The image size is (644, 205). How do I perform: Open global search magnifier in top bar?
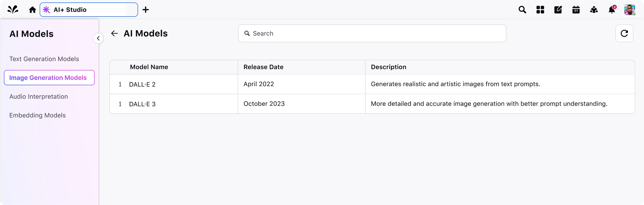[522, 10]
